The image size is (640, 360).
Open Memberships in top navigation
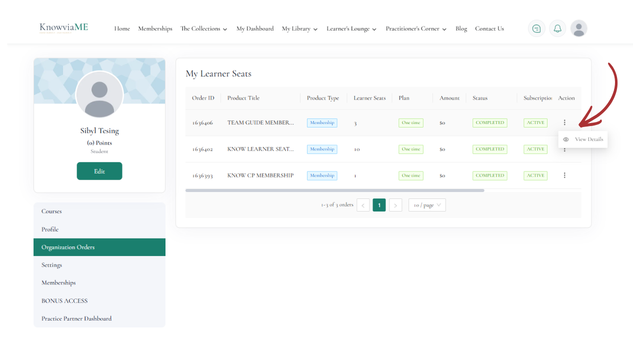click(155, 29)
